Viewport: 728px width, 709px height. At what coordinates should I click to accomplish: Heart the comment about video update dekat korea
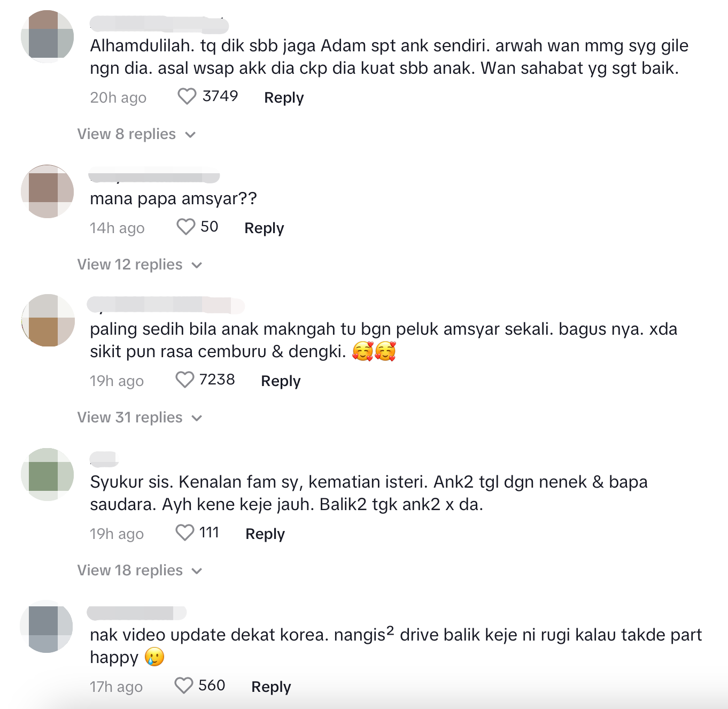pos(183,685)
